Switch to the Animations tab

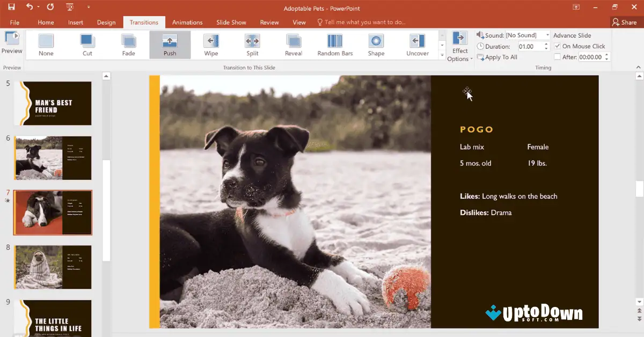click(187, 22)
